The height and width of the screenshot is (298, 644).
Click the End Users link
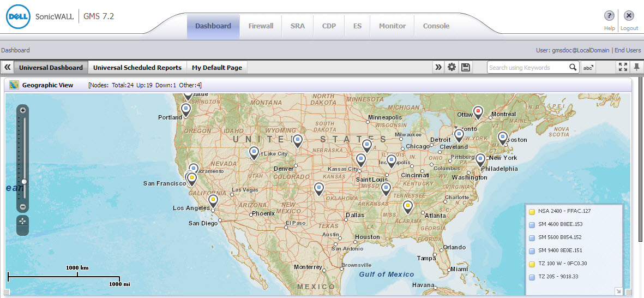628,50
